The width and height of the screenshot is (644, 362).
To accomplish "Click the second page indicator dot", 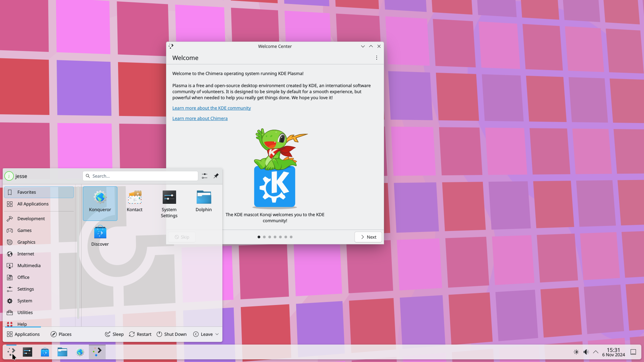I will click(x=264, y=237).
